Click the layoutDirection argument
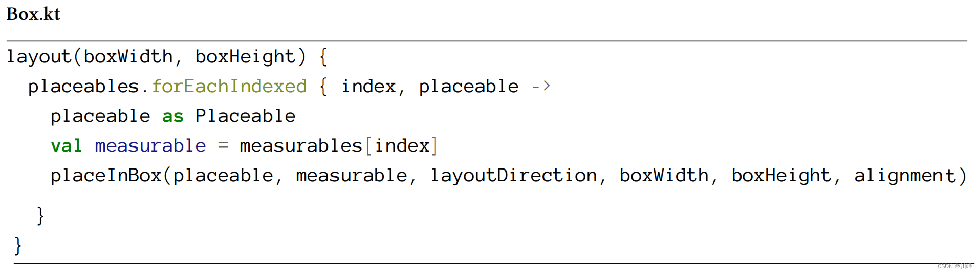The image size is (980, 274). (513, 176)
